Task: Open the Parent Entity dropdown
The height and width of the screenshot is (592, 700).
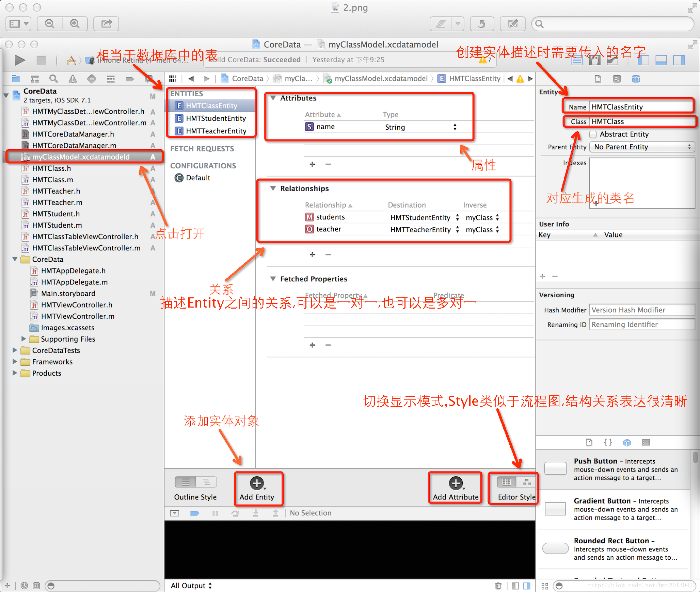Action: point(642,147)
